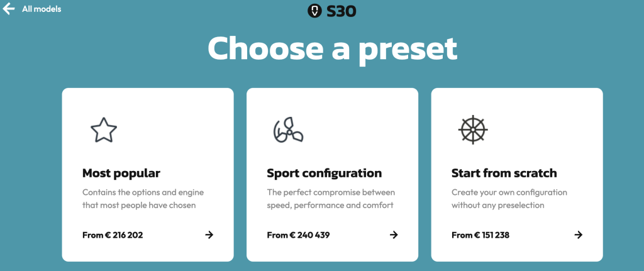Image resolution: width=644 pixels, height=271 pixels.
Task: Click the back arrow icon
Action: coord(8,9)
